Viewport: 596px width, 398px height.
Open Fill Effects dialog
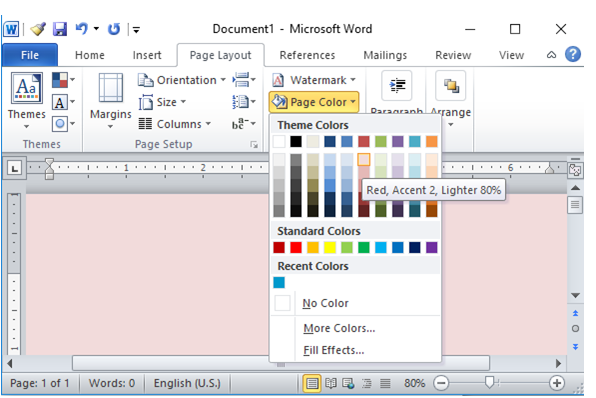pos(355,350)
